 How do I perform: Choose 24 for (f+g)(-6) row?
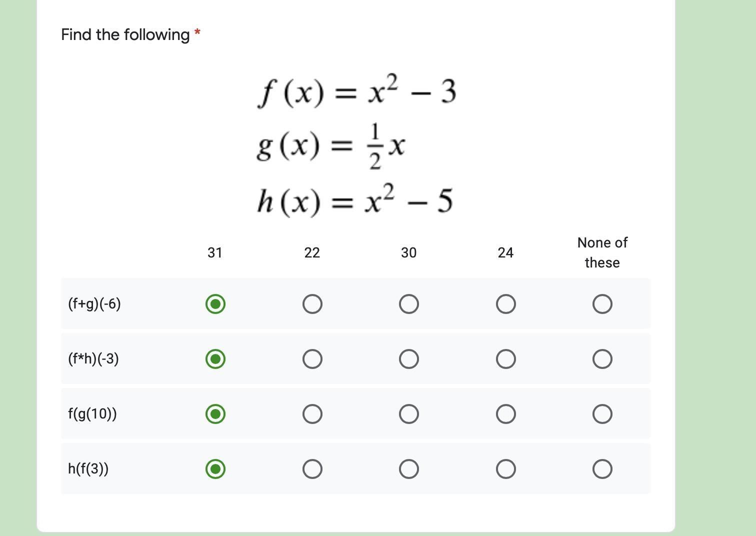click(x=505, y=304)
